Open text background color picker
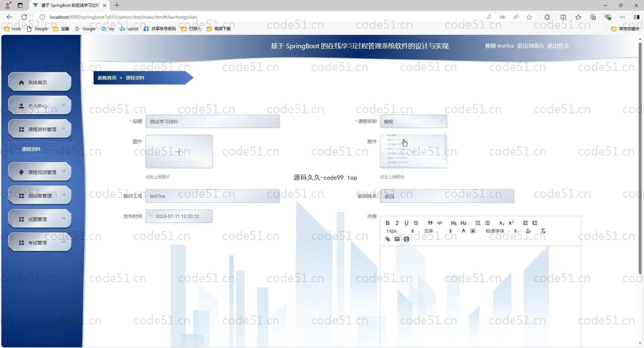 tap(473, 231)
